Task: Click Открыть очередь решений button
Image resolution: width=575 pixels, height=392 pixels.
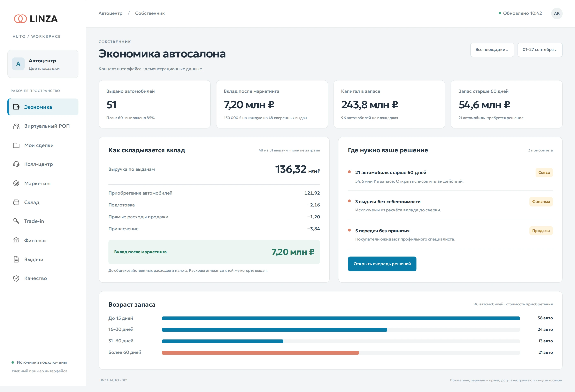Action: 382,264
